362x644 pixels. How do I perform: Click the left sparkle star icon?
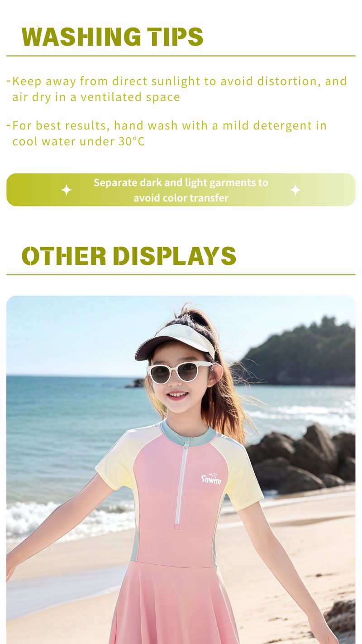(67, 190)
